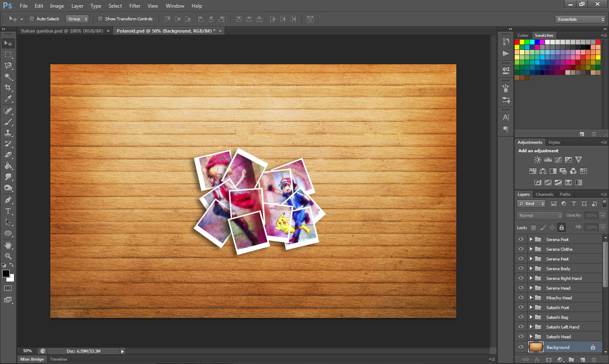
Task: Click the Lock position icon
Action: click(x=551, y=227)
